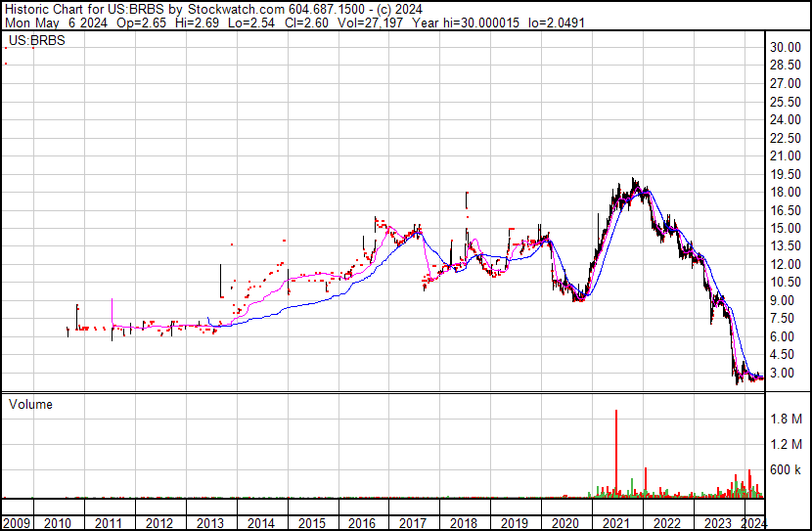Viewport: 812px width, 531px height.
Task: Click the 4.50 price axis label
Action: point(782,355)
